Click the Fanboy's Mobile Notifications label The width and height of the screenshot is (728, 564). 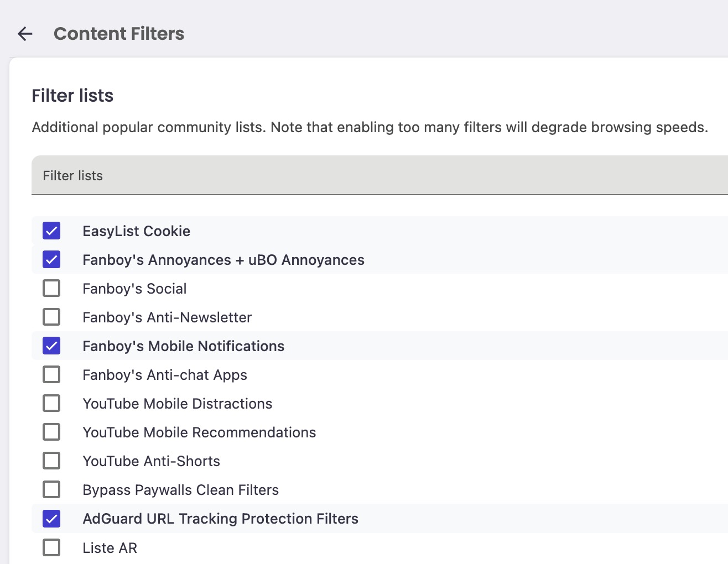pos(183,346)
